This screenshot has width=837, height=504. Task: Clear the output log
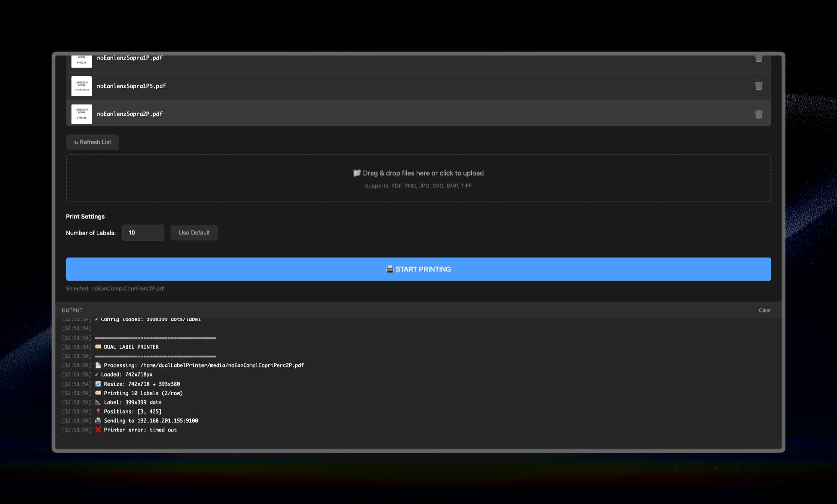(x=765, y=310)
